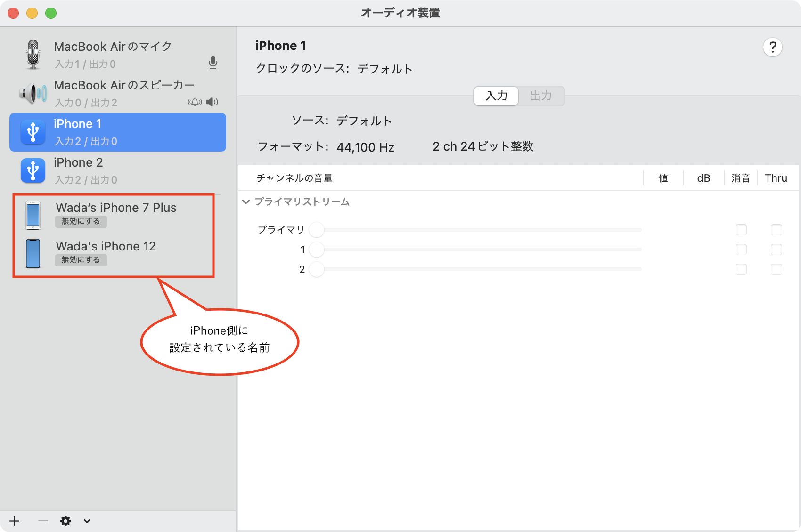The height and width of the screenshot is (532, 801).
Task: Switch to the 出力 tab
Action: point(540,96)
